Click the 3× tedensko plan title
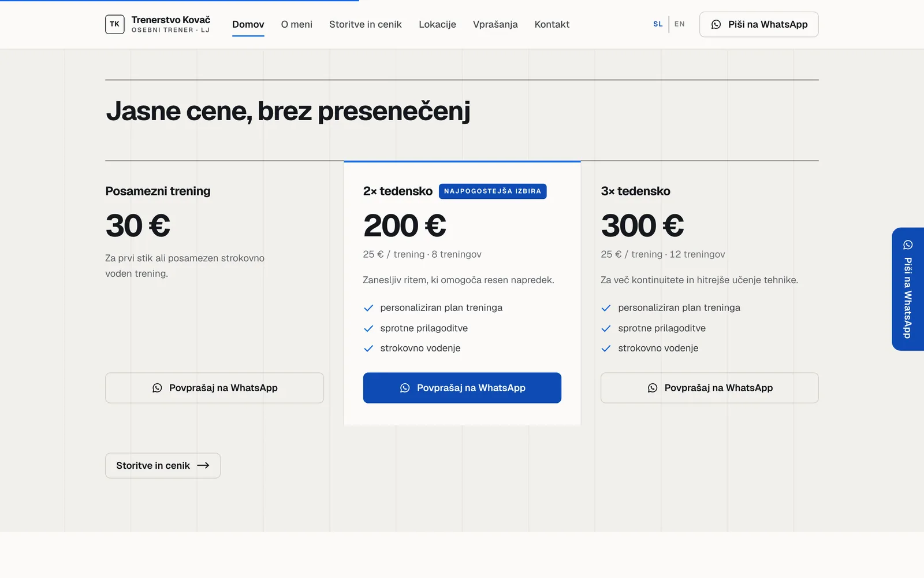Image resolution: width=924 pixels, height=578 pixels. click(x=635, y=191)
